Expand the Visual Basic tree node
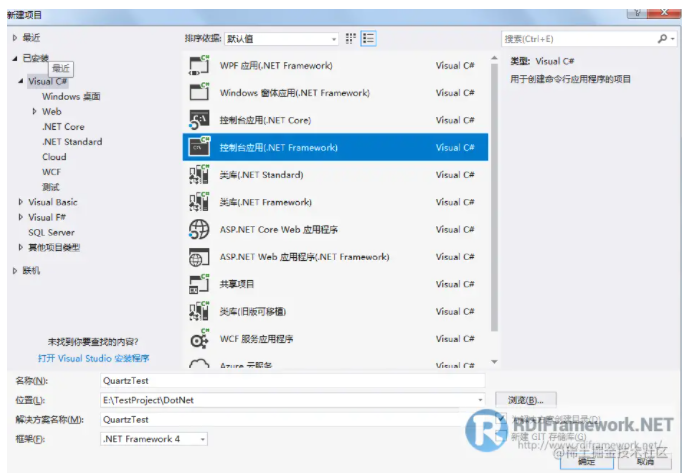This screenshot has width=688, height=476. [21, 202]
